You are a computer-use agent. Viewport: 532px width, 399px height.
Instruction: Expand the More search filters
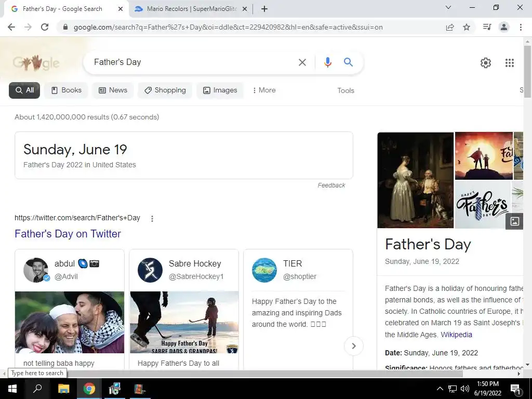pos(264,90)
